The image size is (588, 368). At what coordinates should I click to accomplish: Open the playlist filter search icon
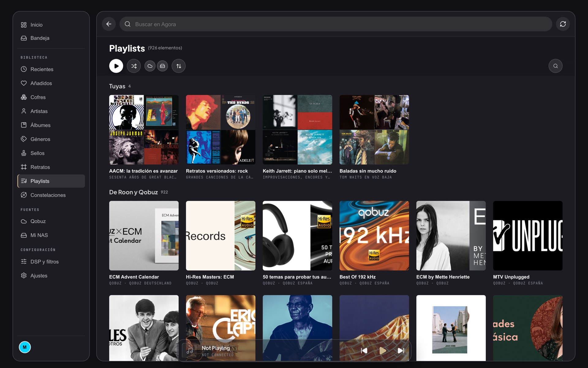pos(556,66)
